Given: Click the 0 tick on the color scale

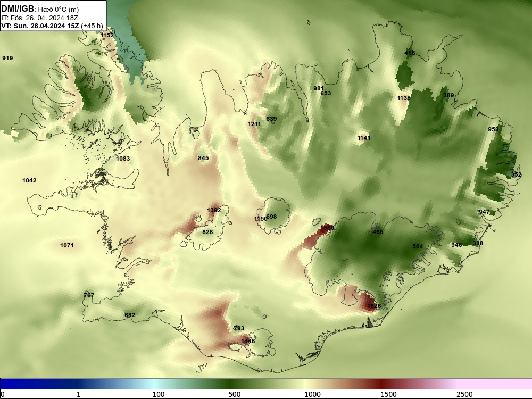Looking at the screenshot, I should (2, 395).
